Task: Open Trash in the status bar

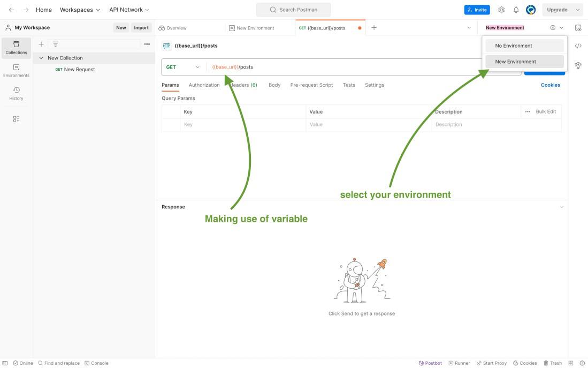Action: click(x=552, y=363)
